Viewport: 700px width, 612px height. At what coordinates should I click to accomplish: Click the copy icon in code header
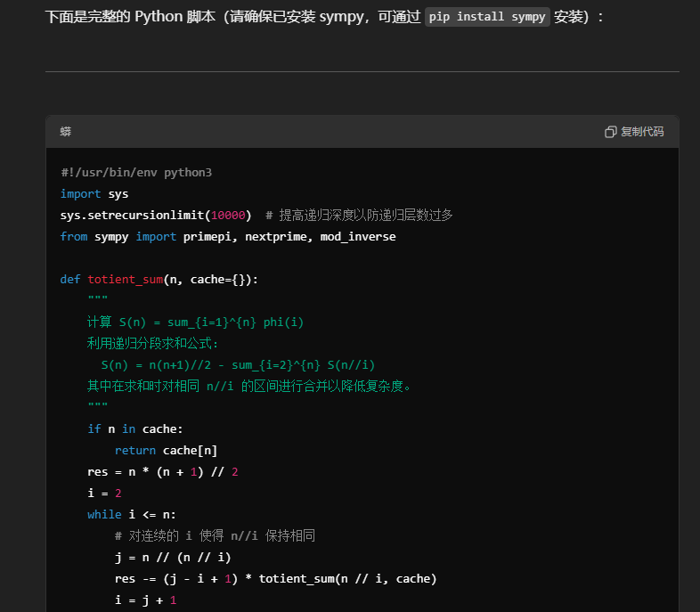tap(610, 132)
